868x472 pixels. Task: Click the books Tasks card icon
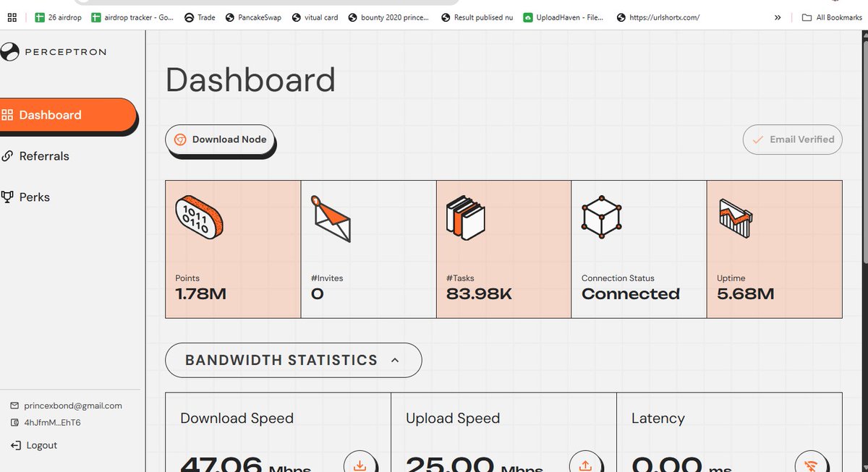pos(465,217)
